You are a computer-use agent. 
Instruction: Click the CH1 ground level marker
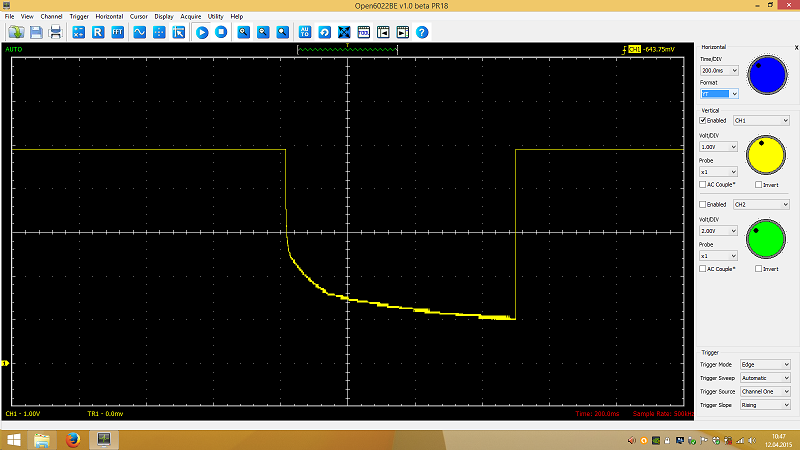[5, 363]
